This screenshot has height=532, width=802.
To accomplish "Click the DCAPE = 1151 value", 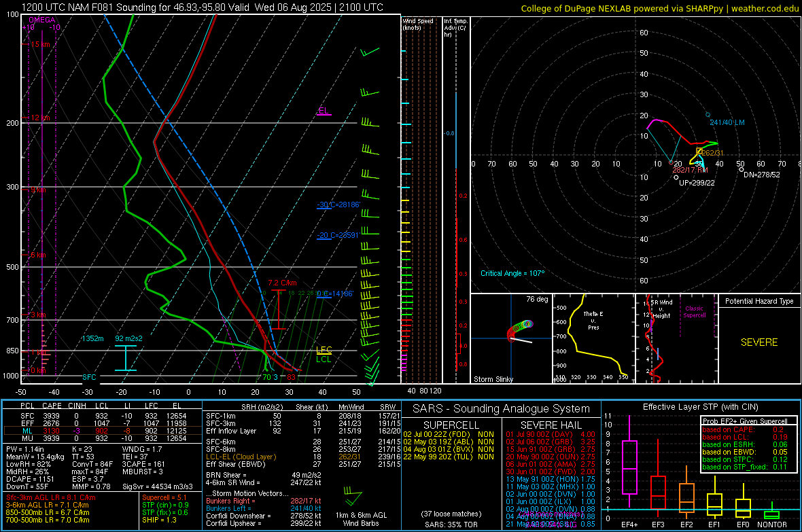I will point(30,479).
